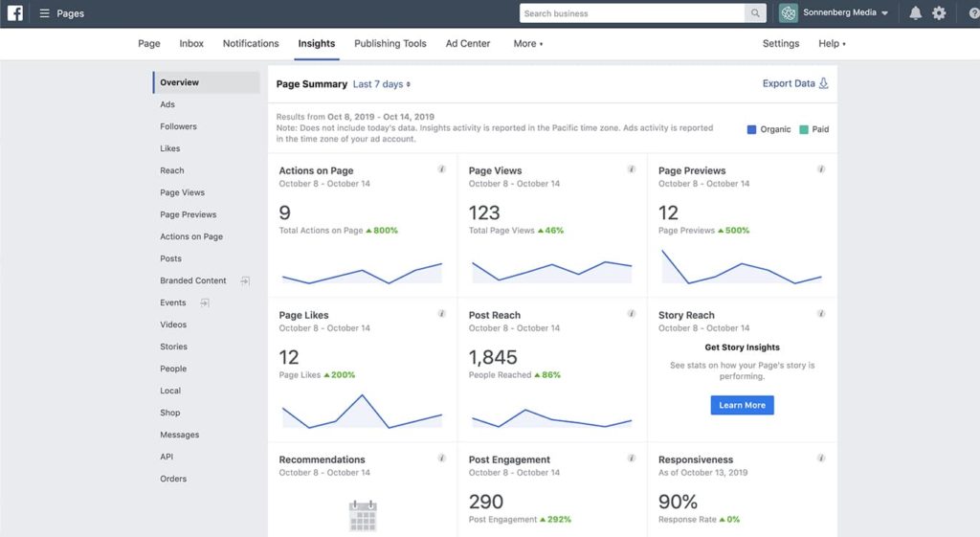This screenshot has width=980, height=537.
Task: Click the Post Reach line chart
Action: 552,417
